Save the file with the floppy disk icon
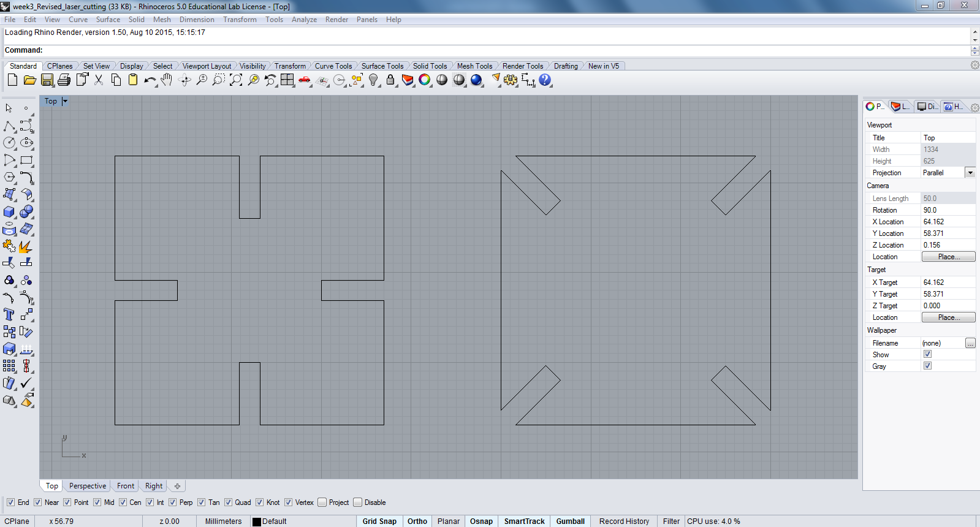The height and width of the screenshot is (527, 980). (47, 80)
